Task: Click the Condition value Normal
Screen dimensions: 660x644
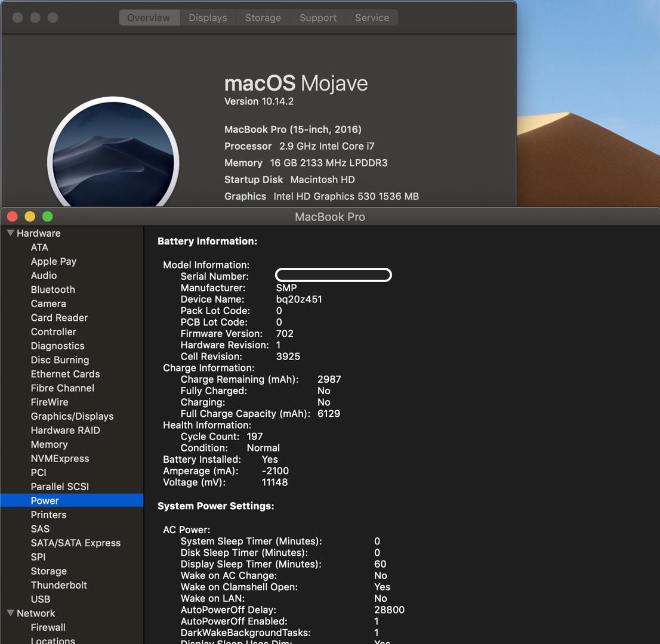Action: pos(264,448)
